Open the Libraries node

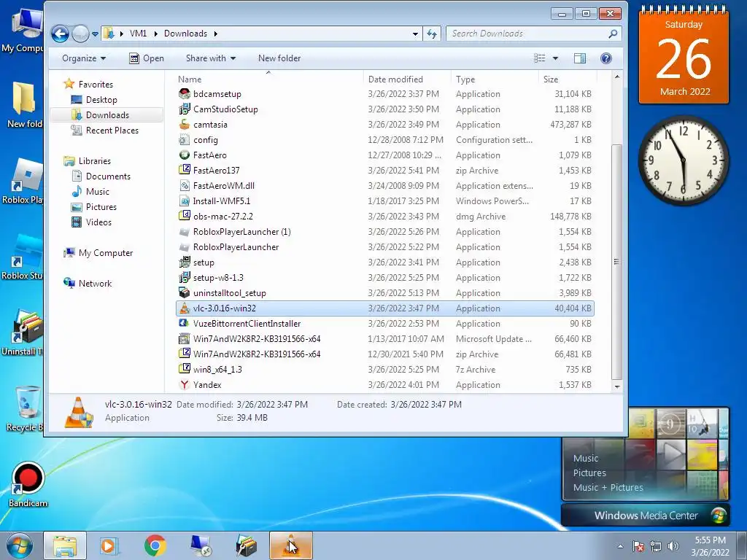(94, 161)
